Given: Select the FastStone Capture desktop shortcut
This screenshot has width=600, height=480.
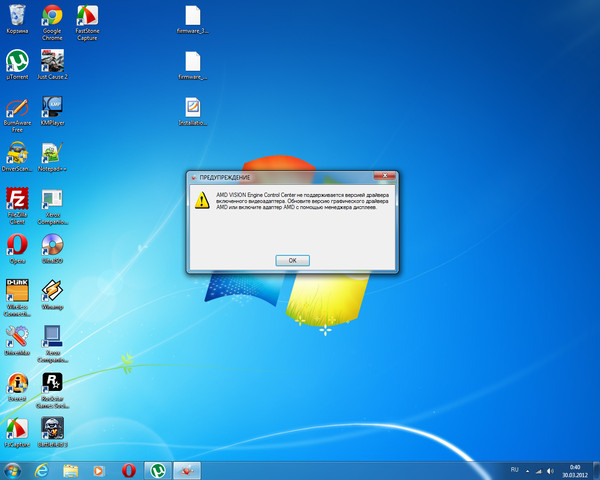Looking at the screenshot, I should pos(87,22).
